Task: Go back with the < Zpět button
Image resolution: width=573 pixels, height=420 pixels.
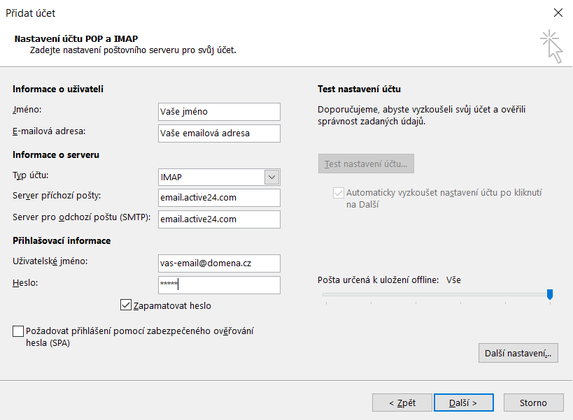Action: pos(402,402)
